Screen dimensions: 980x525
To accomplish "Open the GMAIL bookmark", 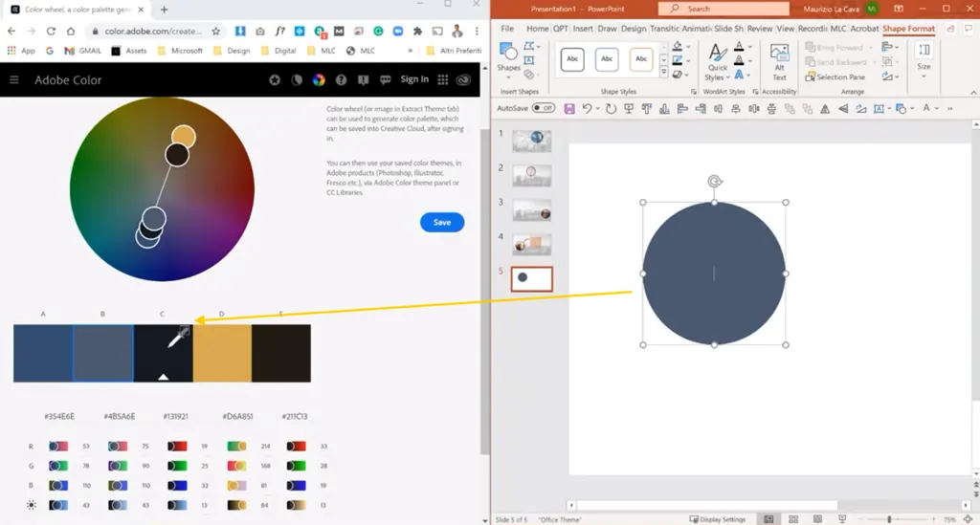I will click(82, 51).
